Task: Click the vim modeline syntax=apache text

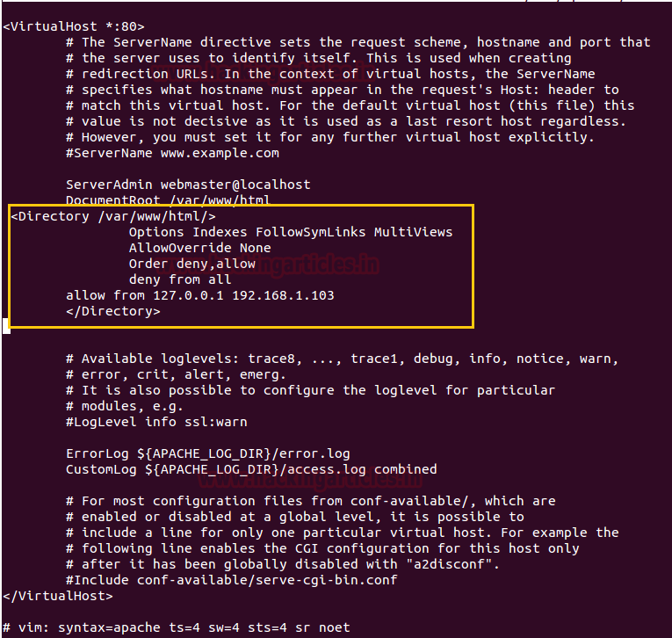Action: 109,627
